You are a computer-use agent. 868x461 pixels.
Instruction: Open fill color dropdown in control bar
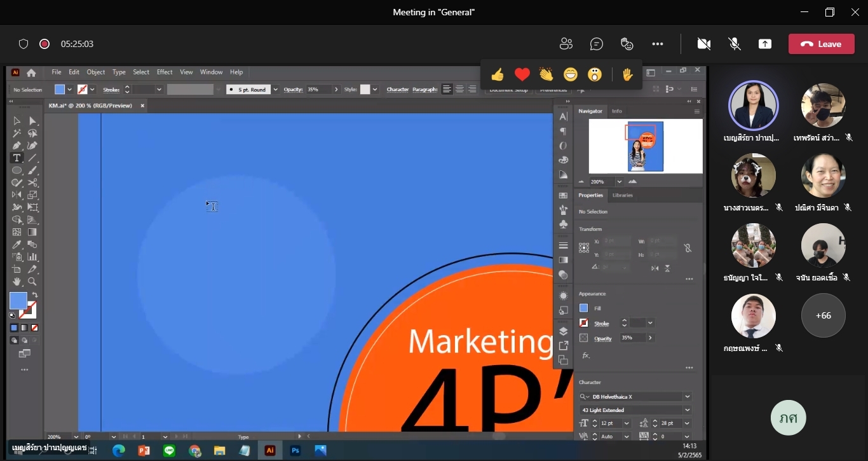click(69, 90)
